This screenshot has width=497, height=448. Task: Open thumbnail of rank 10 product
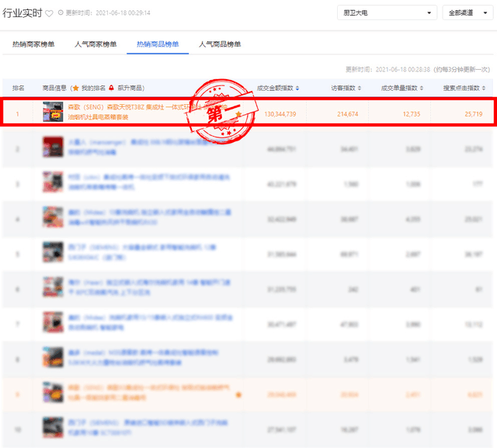tap(53, 427)
